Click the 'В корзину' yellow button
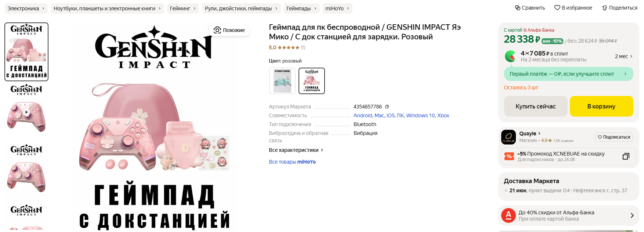Viewport: 644px width, 232px height. 601,106
